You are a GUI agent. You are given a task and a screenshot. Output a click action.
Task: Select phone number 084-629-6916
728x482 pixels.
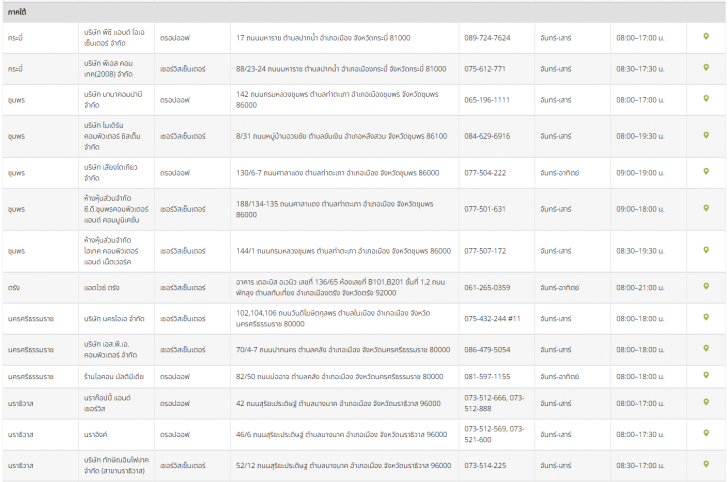pyautogui.click(x=487, y=137)
